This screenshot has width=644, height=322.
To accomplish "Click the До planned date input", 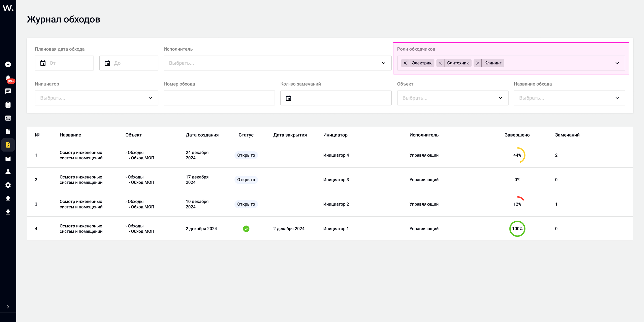I will [x=129, y=63].
